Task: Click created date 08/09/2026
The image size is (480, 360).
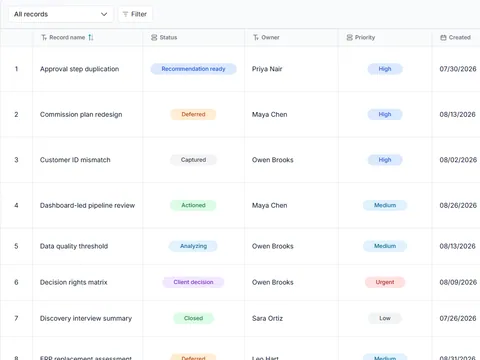Action: point(458,282)
